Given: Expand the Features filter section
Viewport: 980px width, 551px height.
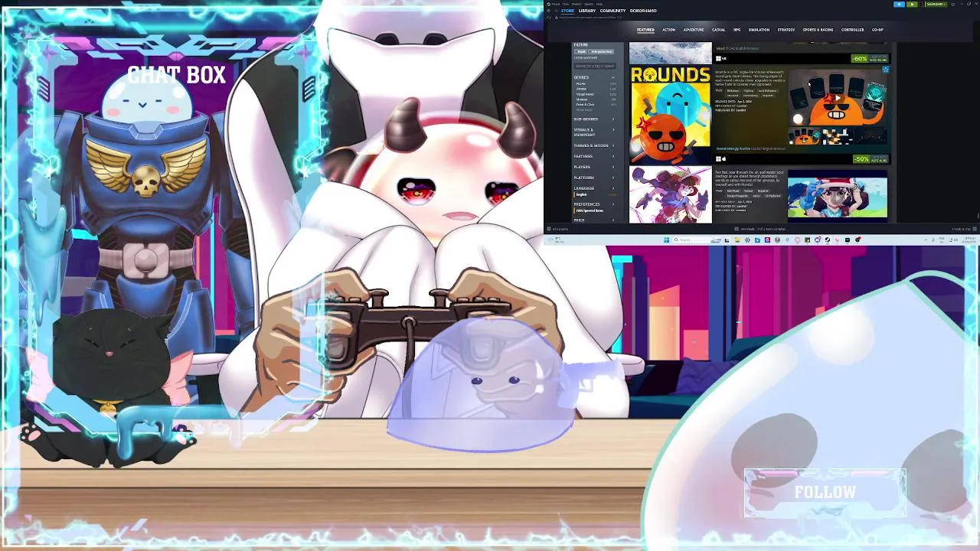Looking at the screenshot, I should pos(595,156).
